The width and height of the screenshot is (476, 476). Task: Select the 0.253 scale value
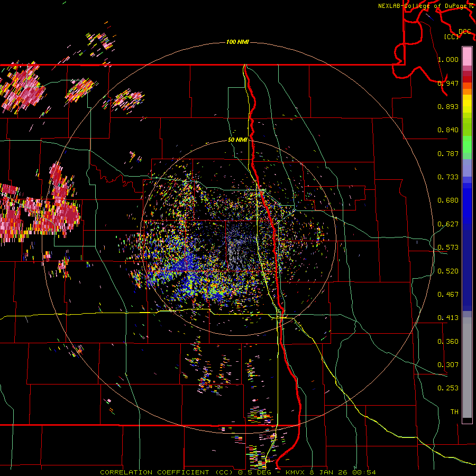448,388
